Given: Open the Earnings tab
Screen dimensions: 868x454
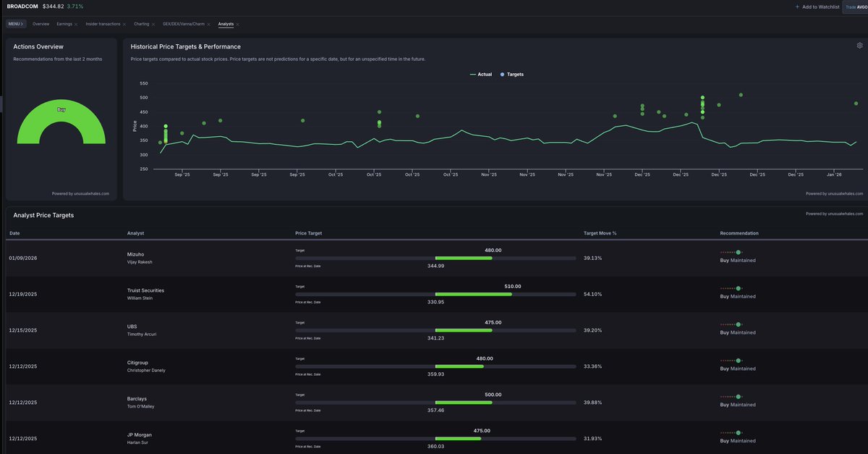Looking at the screenshot, I should [64, 24].
